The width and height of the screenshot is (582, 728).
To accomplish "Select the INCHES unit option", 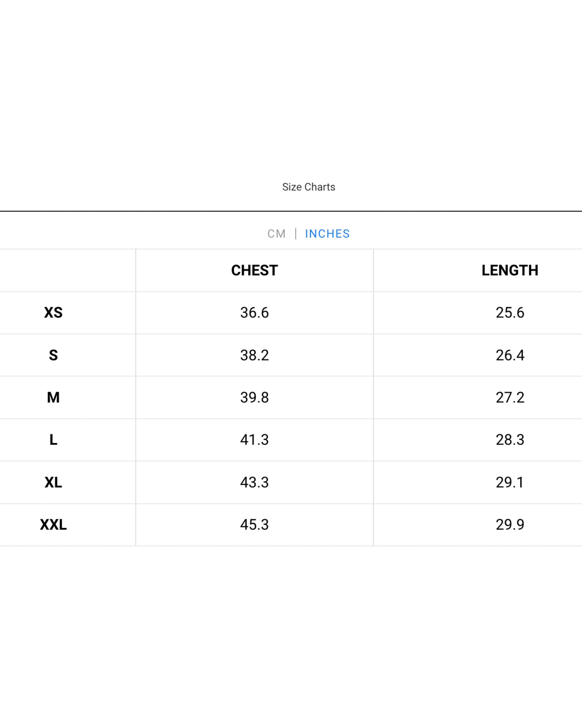I will point(327,234).
